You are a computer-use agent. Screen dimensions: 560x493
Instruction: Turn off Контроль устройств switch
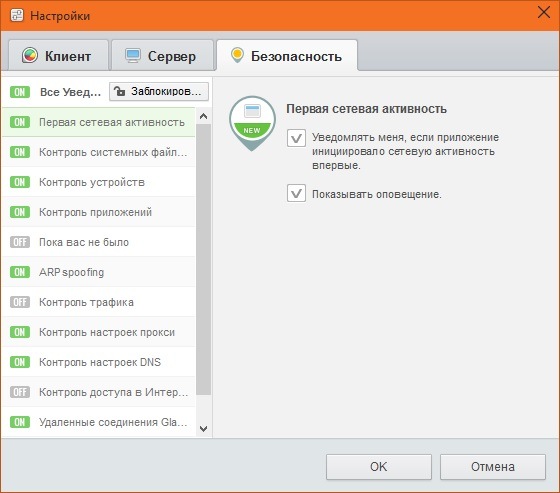[x=20, y=182]
